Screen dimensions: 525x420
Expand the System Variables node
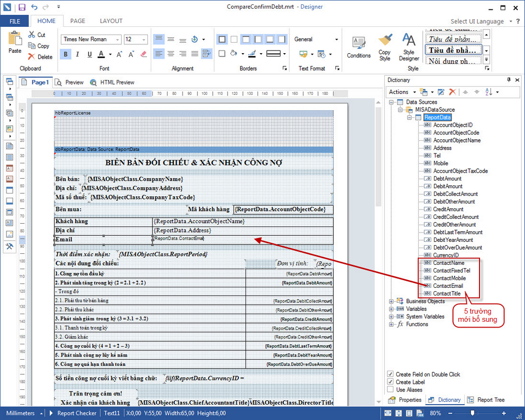click(391, 316)
